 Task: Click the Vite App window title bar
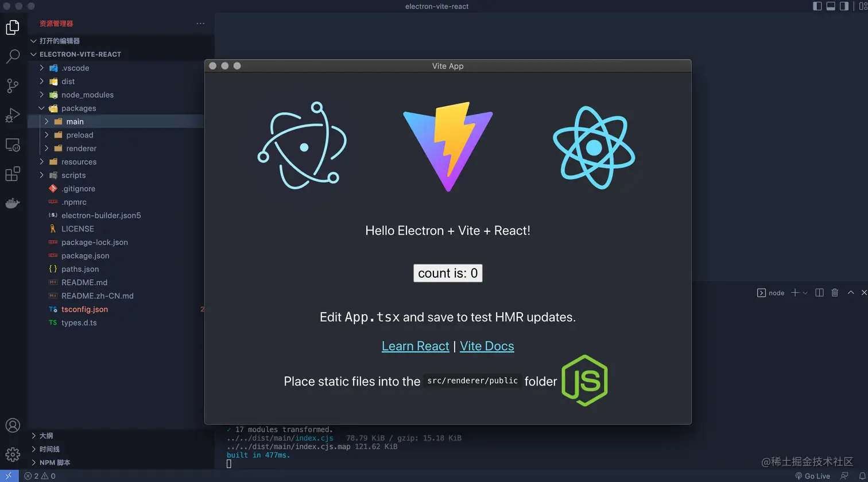point(448,66)
